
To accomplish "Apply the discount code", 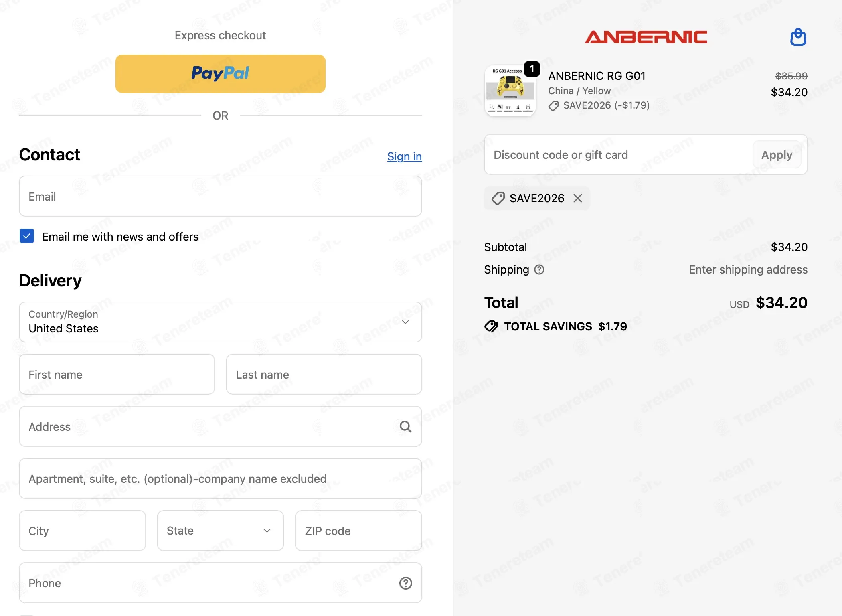I will coord(777,155).
